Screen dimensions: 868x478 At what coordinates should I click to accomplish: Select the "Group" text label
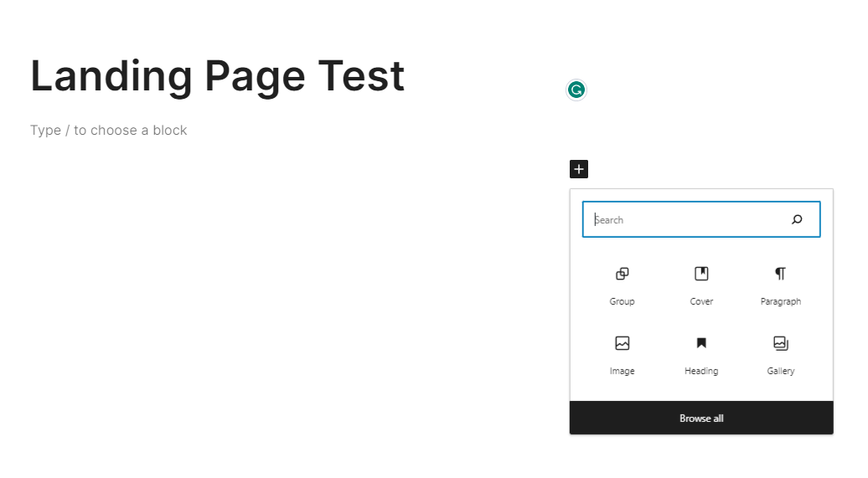(x=622, y=301)
